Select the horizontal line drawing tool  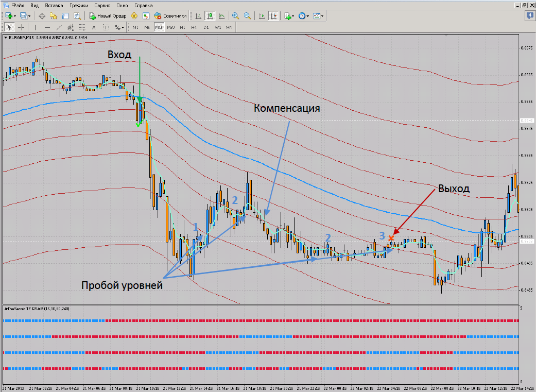(x=47, y=27)
